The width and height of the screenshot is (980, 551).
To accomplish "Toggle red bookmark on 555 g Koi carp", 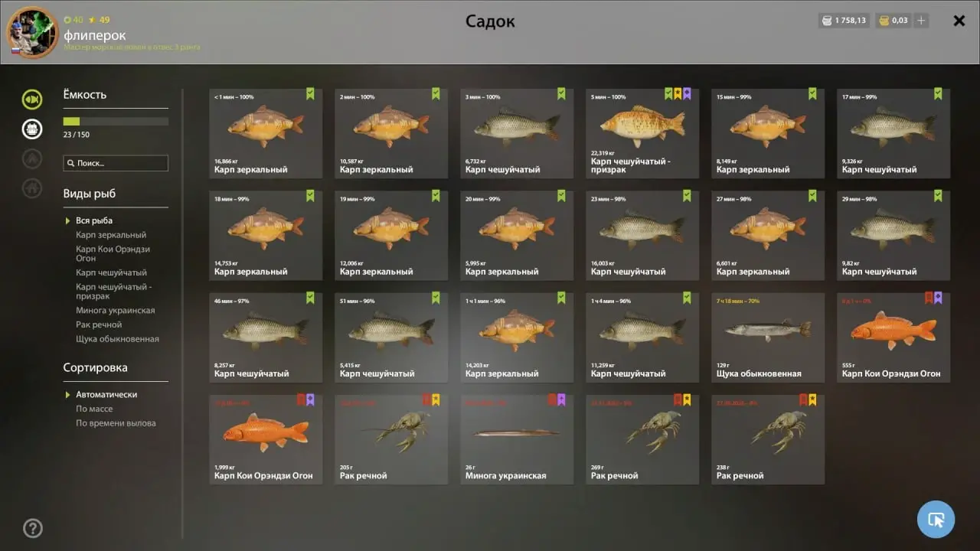I will coord(929,298).
